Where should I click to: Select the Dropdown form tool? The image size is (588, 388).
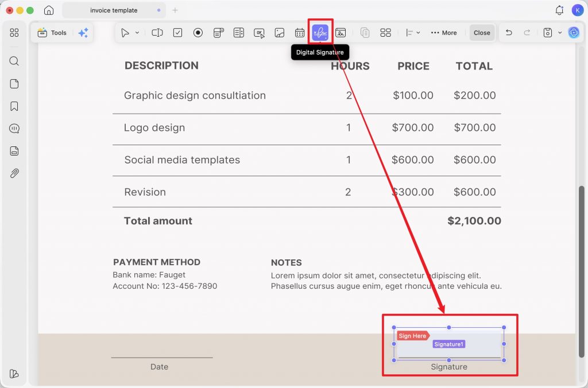tap(218, 33)
